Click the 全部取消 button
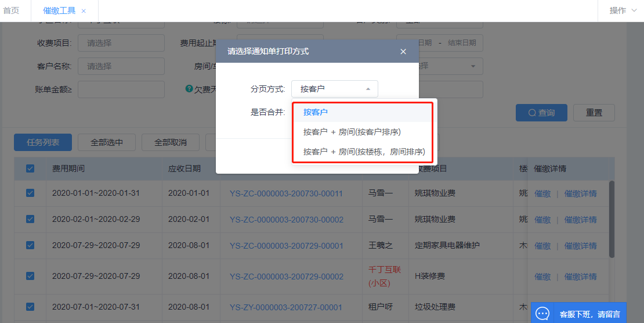This screenshot has height=323, width=644. tap(171, 142)
